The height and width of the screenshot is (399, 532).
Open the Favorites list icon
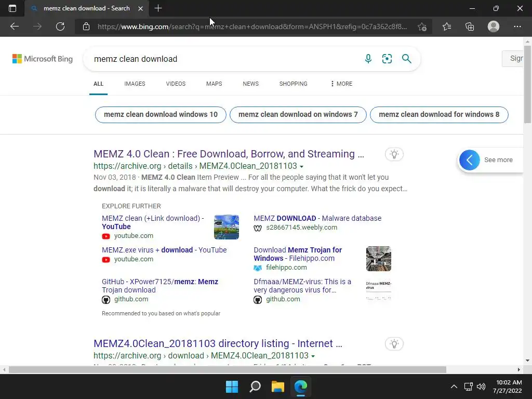coord(447,26)
